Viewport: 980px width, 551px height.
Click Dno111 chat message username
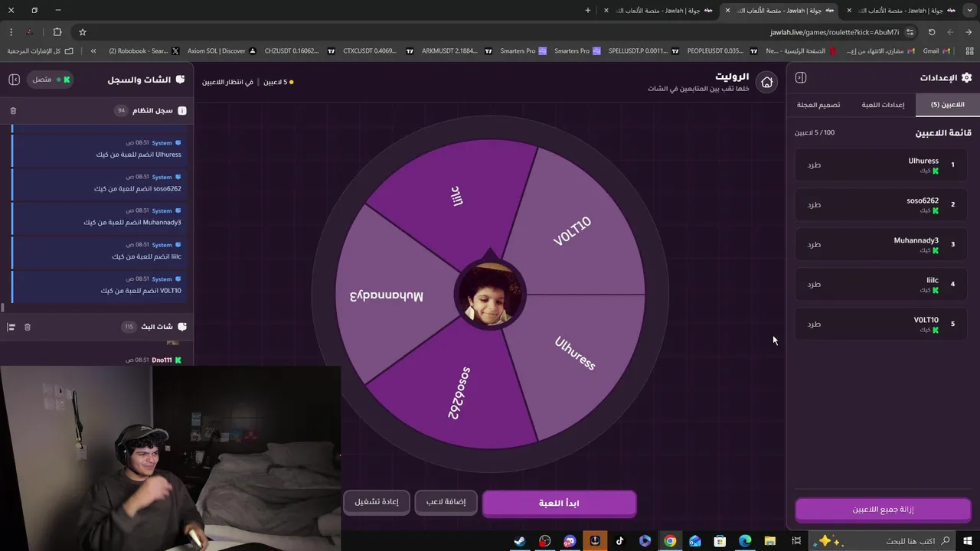(162, 360)
